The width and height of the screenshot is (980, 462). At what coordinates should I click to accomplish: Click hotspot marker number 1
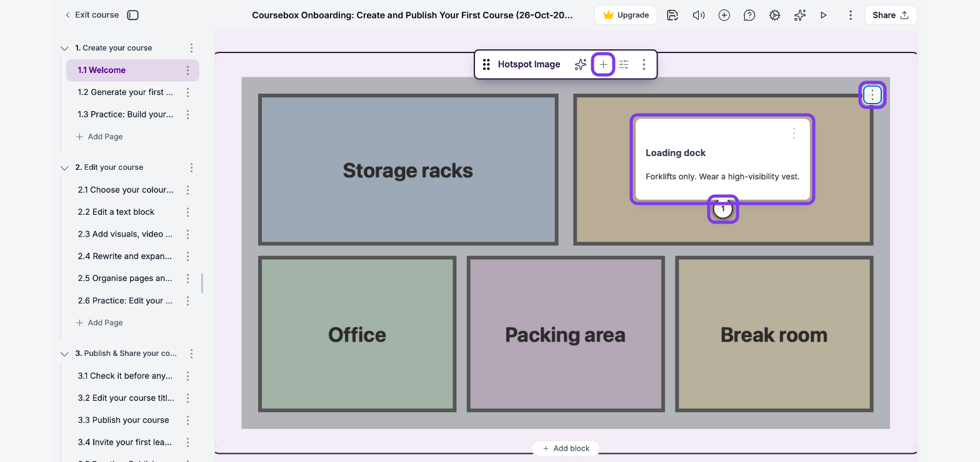(723, 209)
